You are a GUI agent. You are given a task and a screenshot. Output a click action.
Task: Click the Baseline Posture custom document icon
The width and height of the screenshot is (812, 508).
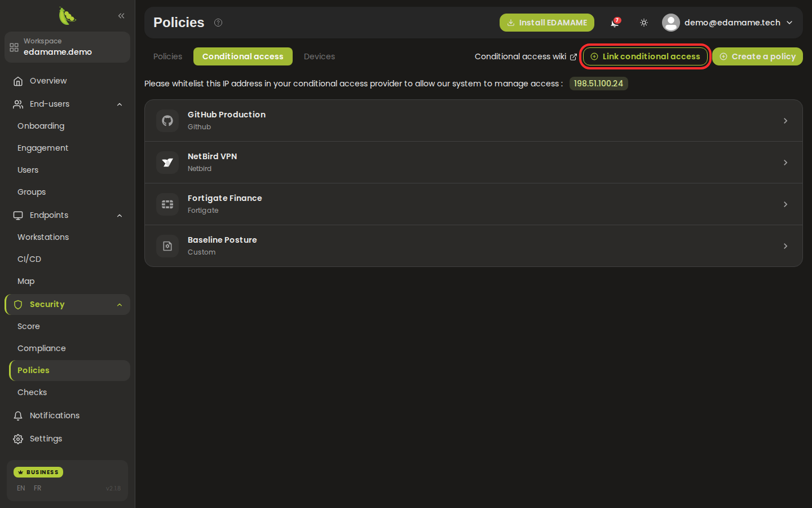(x=167, y=246)
